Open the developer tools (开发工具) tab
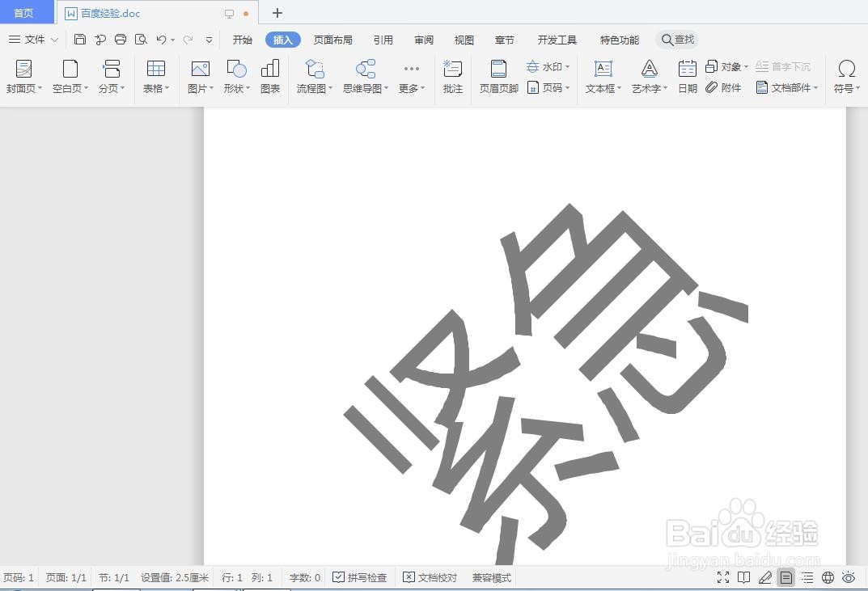The height and width of the screenshot is (591, 868). (x=557, y=40)
